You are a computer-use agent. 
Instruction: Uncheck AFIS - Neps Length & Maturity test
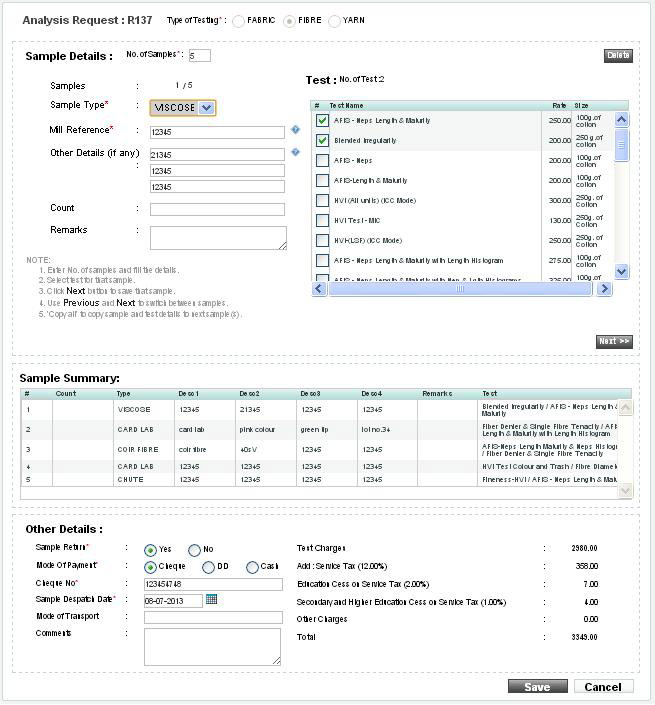click(x=322, y=120)
